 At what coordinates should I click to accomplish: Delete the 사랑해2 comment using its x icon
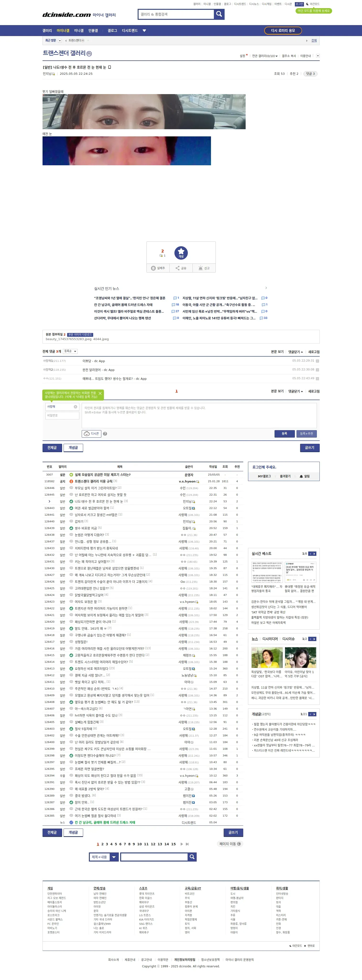[x=318, y=370]
